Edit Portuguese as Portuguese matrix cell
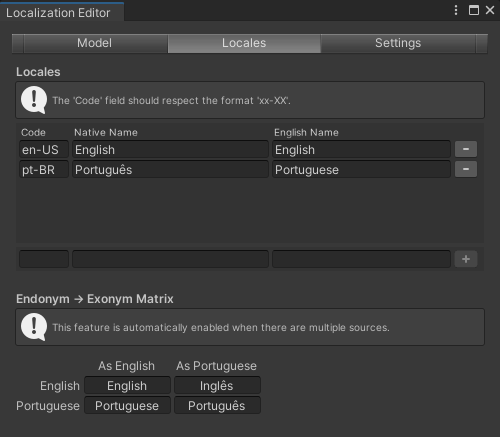500x437 pixels. click(x=217, y=405)
